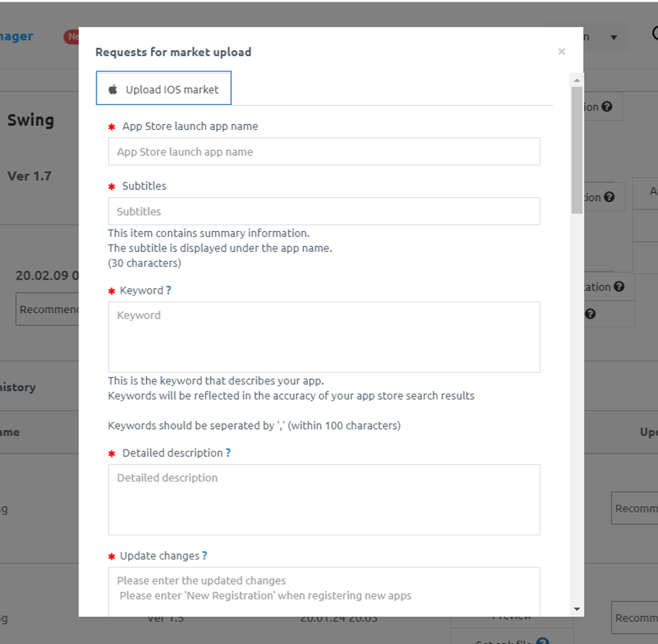Click the dialog scrollbar down arrow
Viewport: 658px width, 644px height.
pyautogui.click(x=577, y=609)
